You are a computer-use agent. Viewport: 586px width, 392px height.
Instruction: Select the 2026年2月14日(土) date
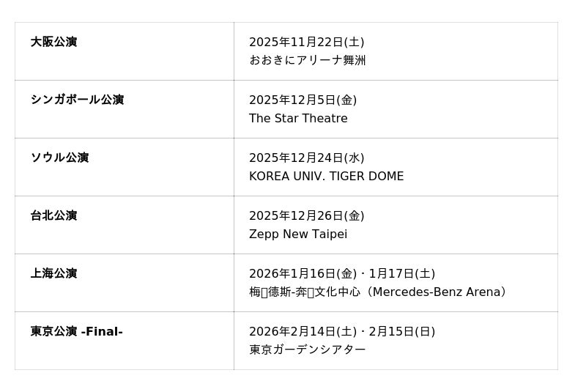click(x=303, y=332)
